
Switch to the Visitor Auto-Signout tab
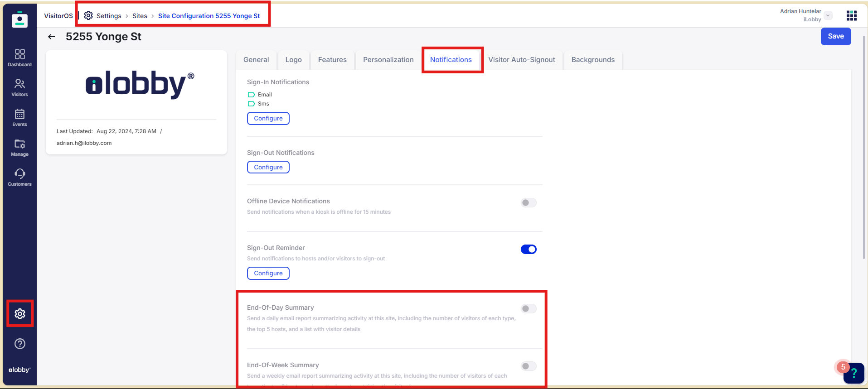(x=522, y=60)
